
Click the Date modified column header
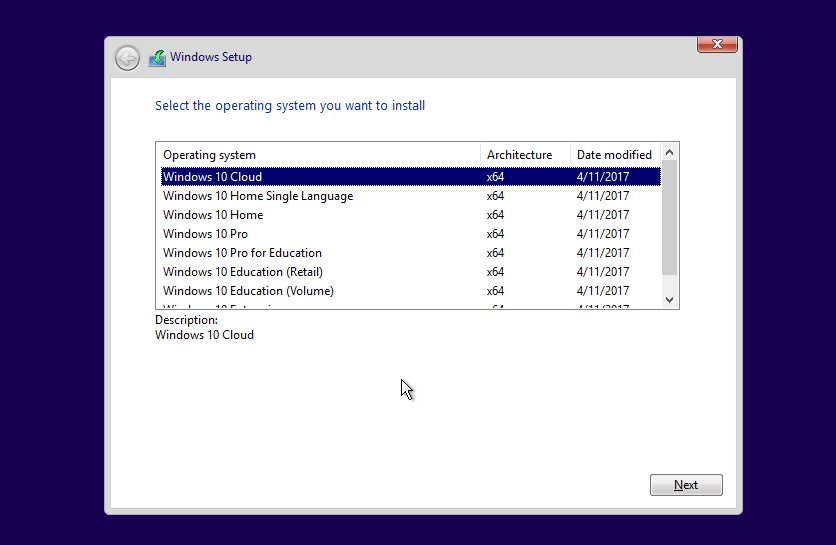pos(615,155)
